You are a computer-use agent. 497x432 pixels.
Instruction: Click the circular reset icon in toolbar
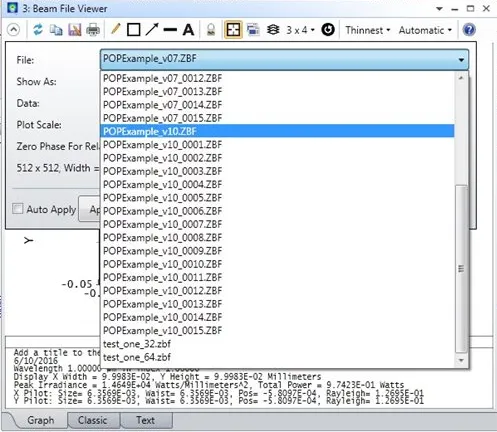click(x=328, y=30)
